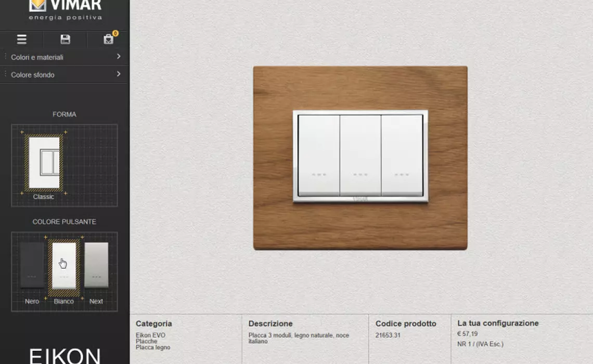This screenshot has height=364, width=593.
Task: Click the product code 21653.31
Action: pos(388,335)
